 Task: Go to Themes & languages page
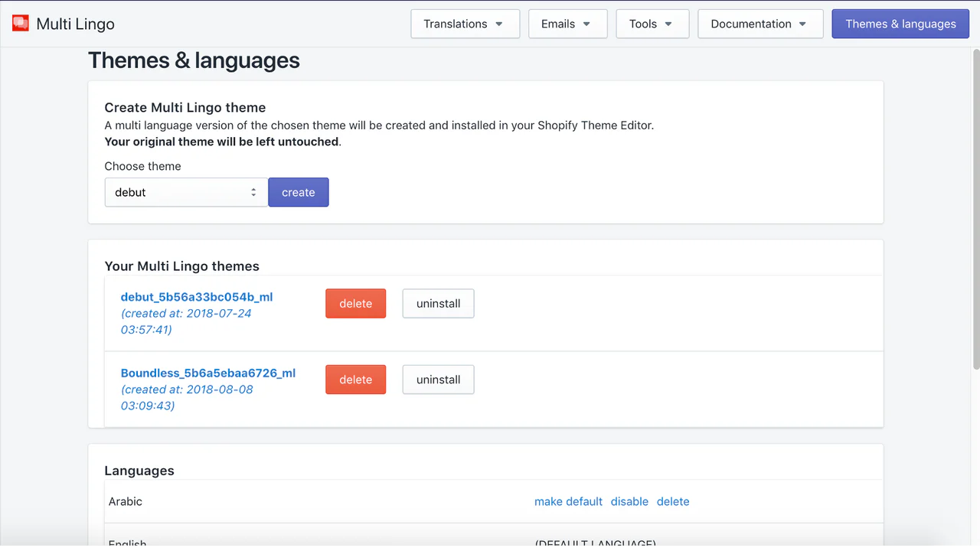click(x=900, y=24)
